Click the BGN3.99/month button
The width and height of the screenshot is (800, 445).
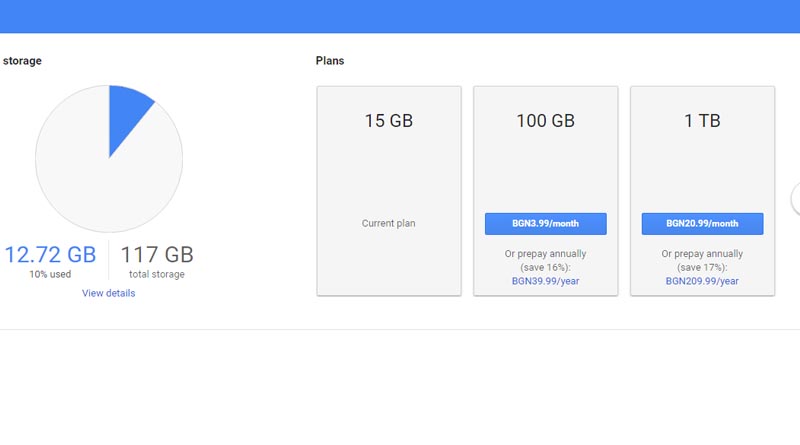pyautogui.click(x=545, y=224)
